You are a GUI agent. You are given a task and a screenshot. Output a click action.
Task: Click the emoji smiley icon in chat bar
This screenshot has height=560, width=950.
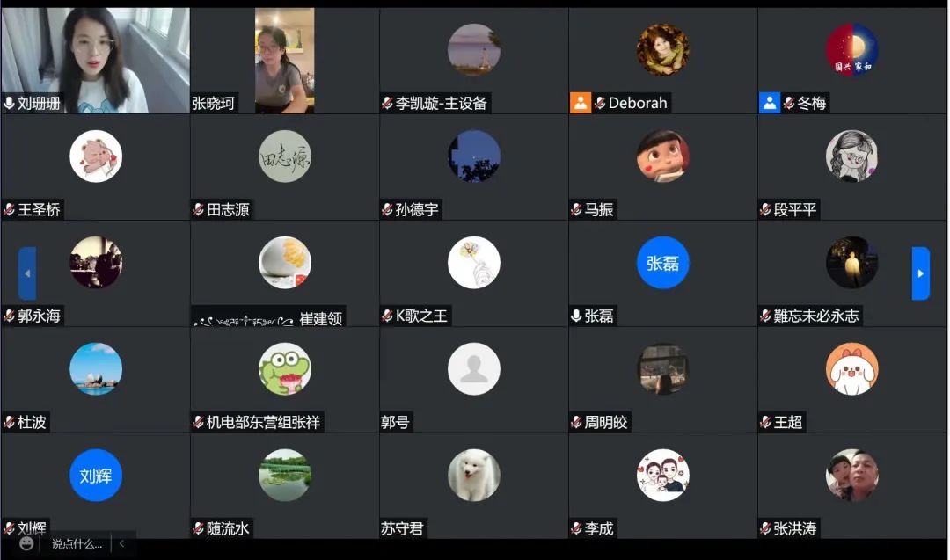[x=26, y=543]
